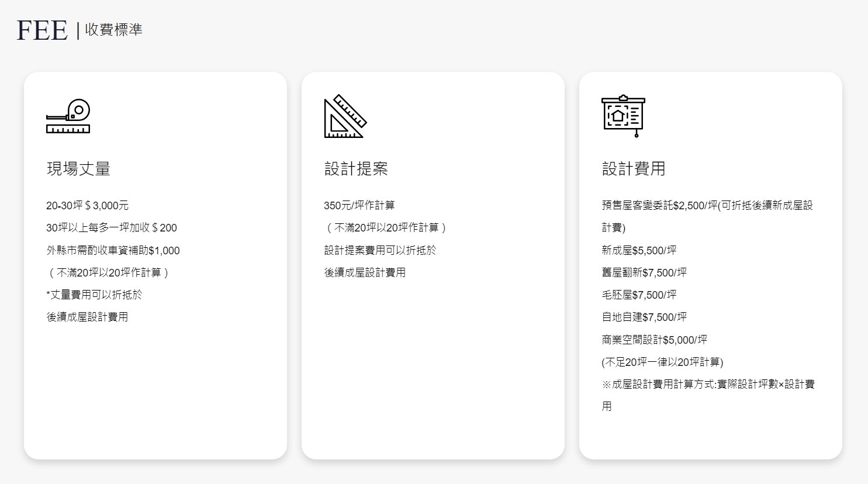Click the 設計提案 card title
Viewport: 868px width, 484px height.
coord(356,169)
